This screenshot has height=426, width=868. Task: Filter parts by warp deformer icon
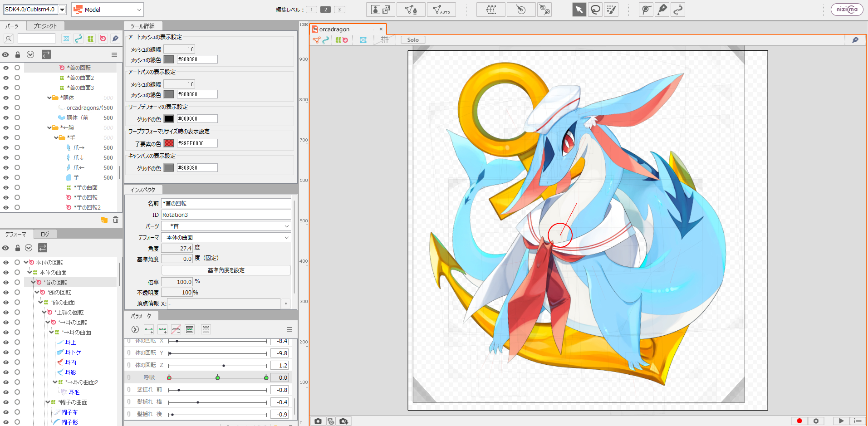point(90,39)
